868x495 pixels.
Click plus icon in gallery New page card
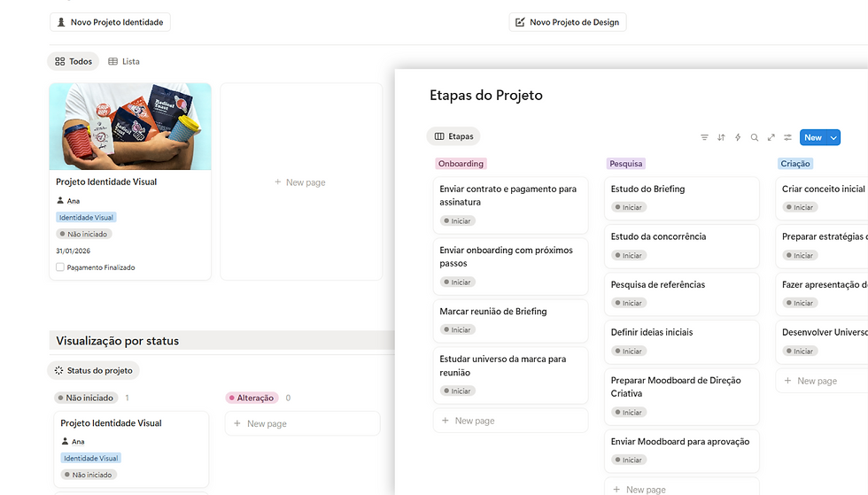pyautogui.click(x=278, y=182)
